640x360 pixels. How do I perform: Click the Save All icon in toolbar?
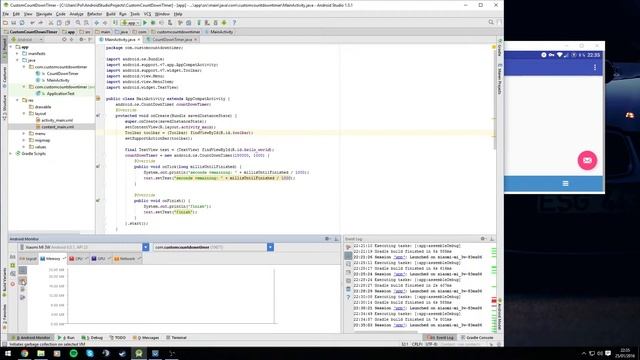[13, 23]
